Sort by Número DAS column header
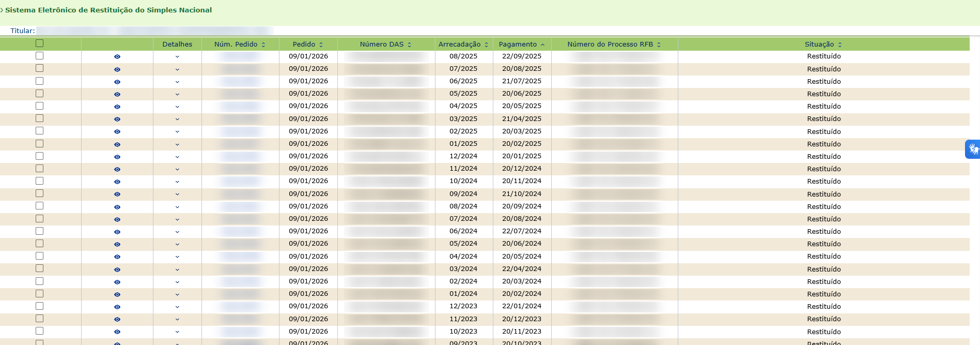Image resolution: width=980 pixels, height=345 pixels. 386,44
